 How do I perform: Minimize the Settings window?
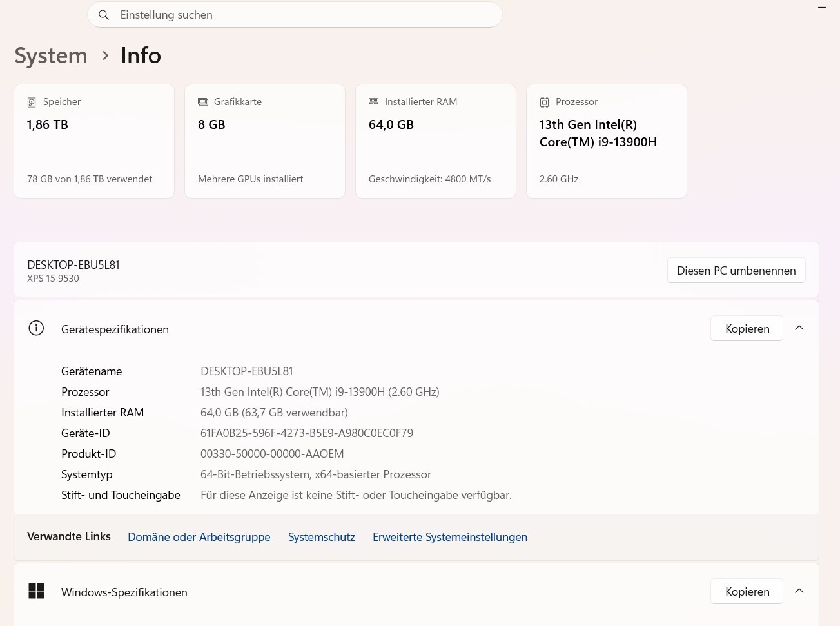822,7
